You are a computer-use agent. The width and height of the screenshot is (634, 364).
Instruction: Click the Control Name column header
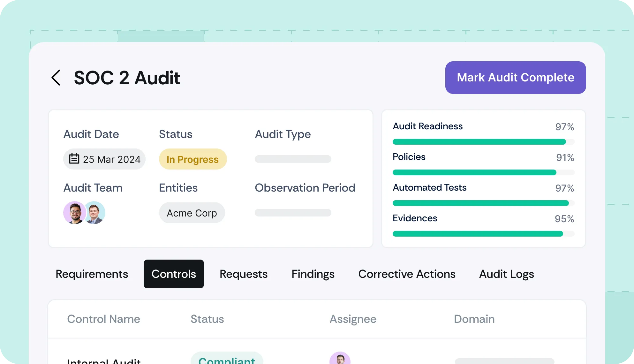point(103,319)
